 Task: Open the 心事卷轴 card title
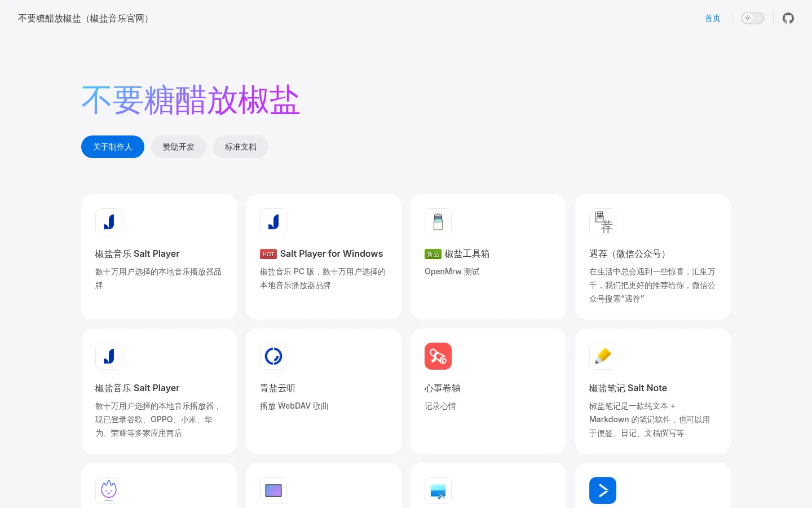pyautogui.click(x=443, y=388)
